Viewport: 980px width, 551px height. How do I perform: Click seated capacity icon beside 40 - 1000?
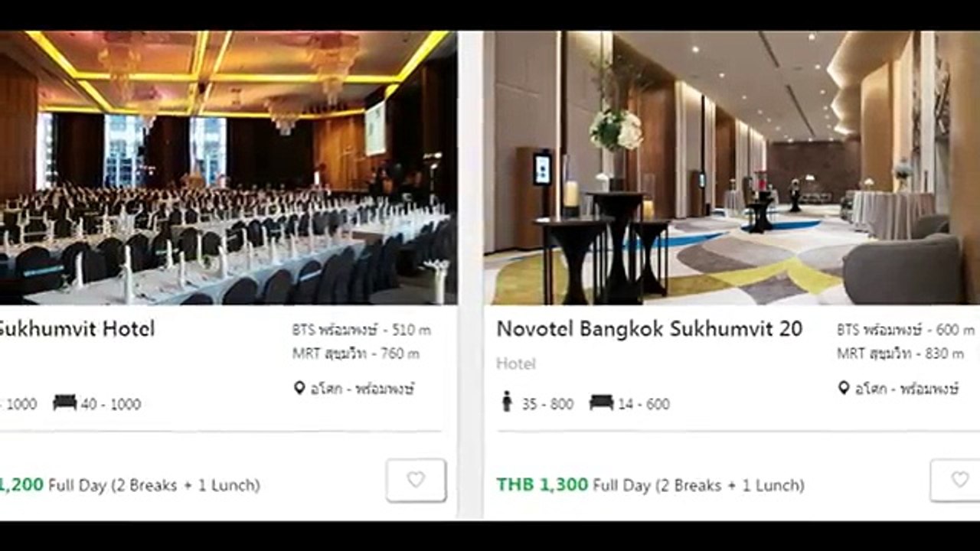tap(65, 402)
